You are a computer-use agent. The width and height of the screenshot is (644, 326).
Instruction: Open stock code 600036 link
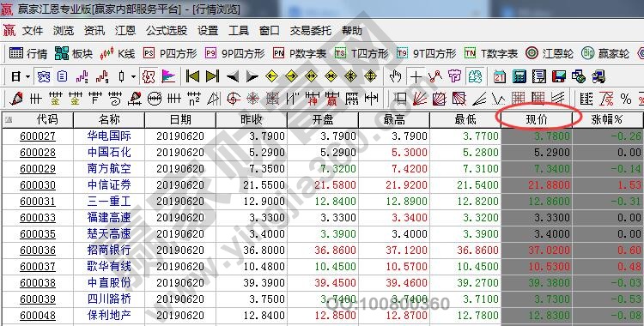[x=38, y=250]
